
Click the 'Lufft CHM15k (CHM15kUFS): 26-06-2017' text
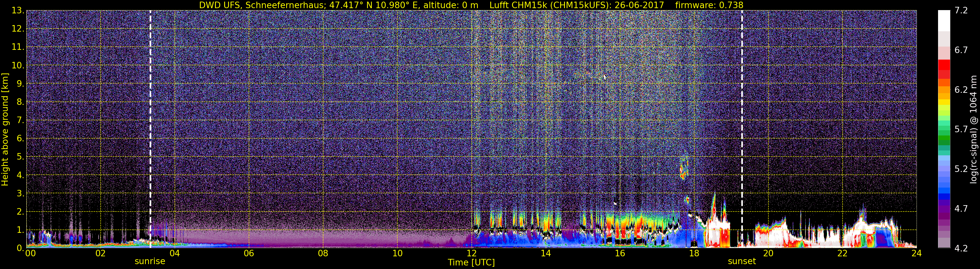point(577,5)
